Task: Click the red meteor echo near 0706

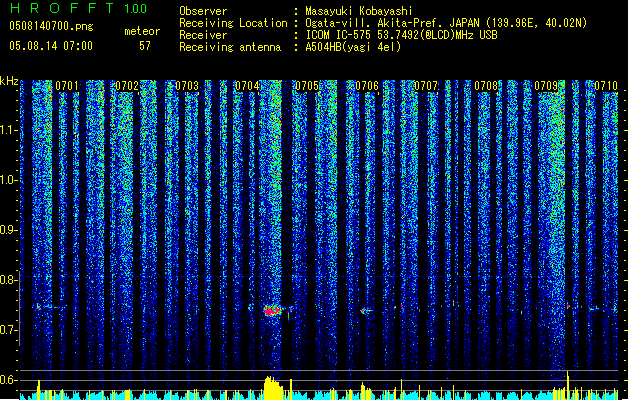Action: tap(365, 310)
